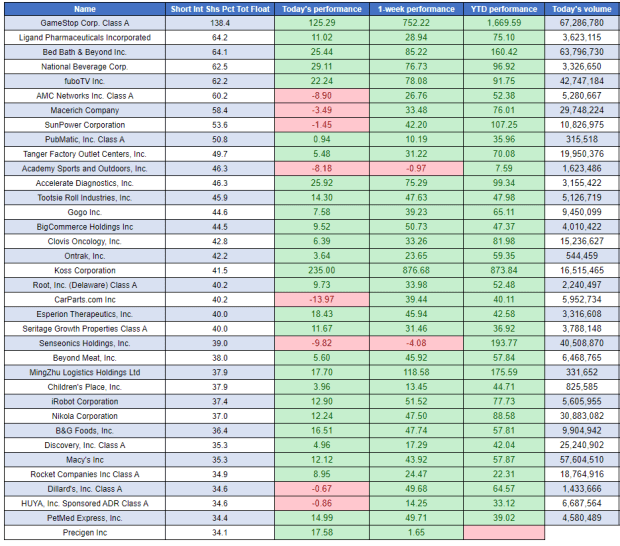Click the 1-week performance column header
The image size is (620, 546).
click(416, 9)
